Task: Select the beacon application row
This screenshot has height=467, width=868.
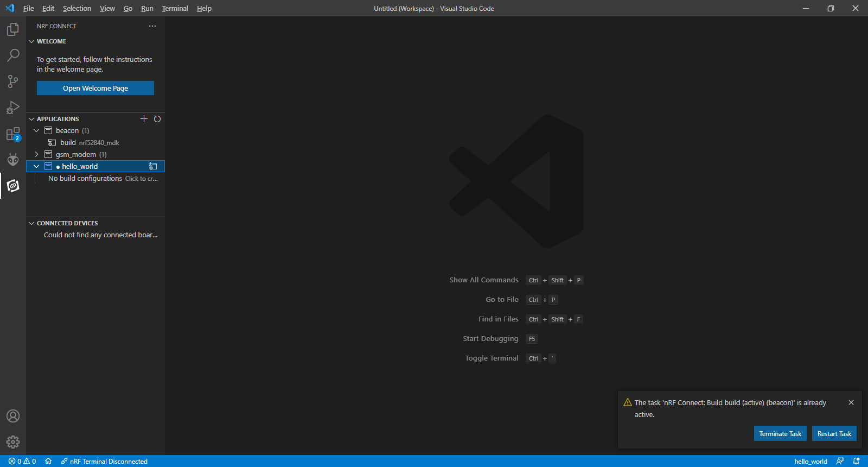Action: click(x=95, y=131)
